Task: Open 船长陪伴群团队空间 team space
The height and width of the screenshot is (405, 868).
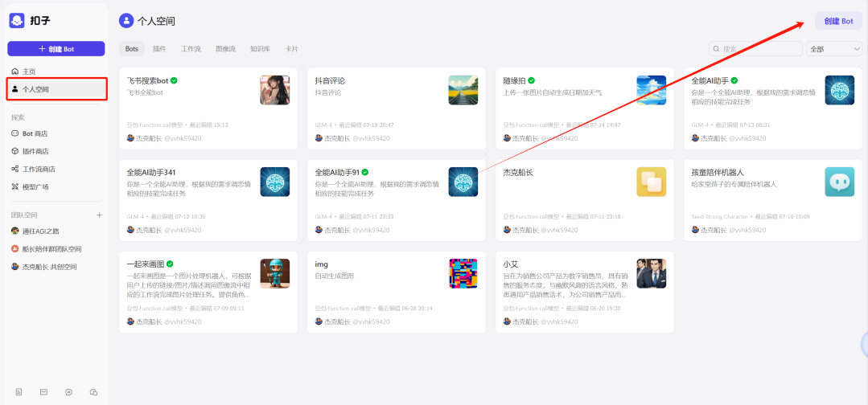Action: (x=51, y=249)
